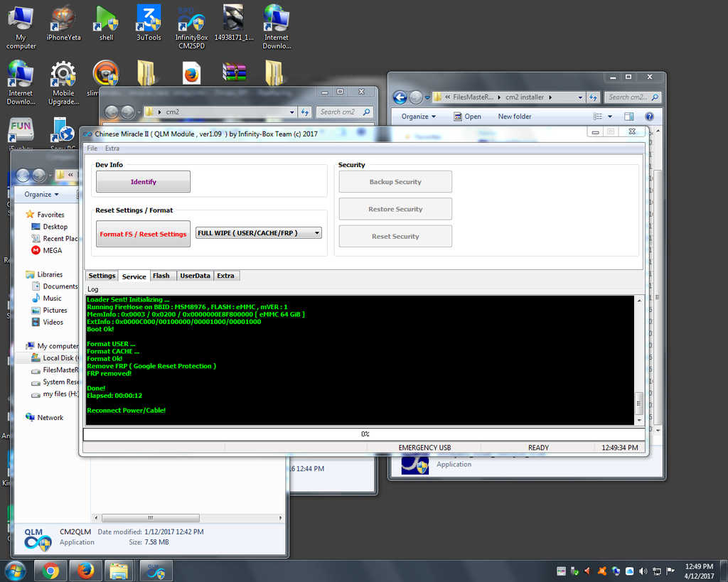
Task: Open the Extra menu
Action: [112, 149]
